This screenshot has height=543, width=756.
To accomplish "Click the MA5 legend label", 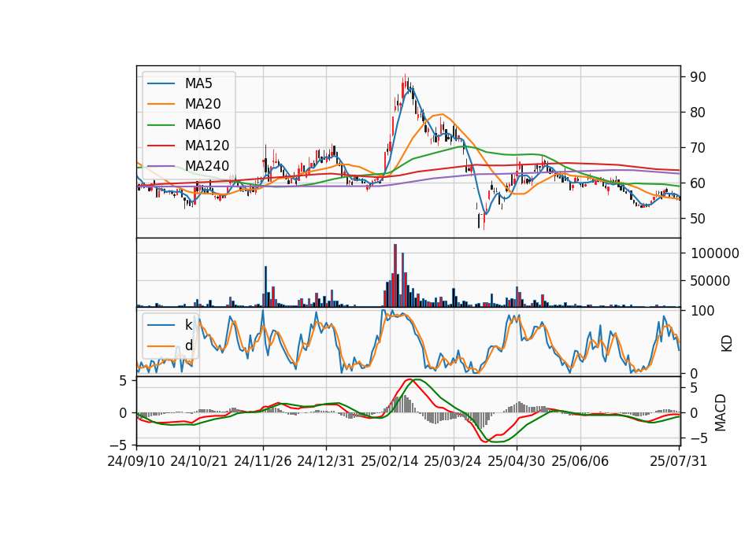I will pos(198,83).
